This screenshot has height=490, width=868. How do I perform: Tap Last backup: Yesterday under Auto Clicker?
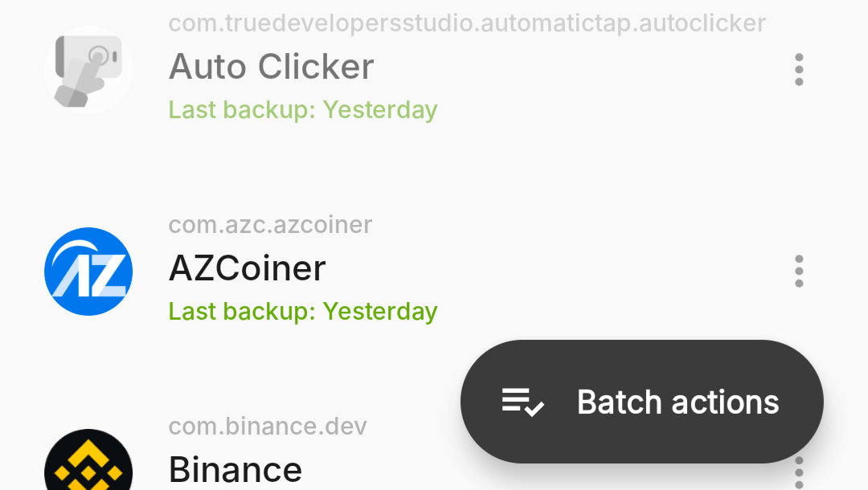(x=303, y=110)
